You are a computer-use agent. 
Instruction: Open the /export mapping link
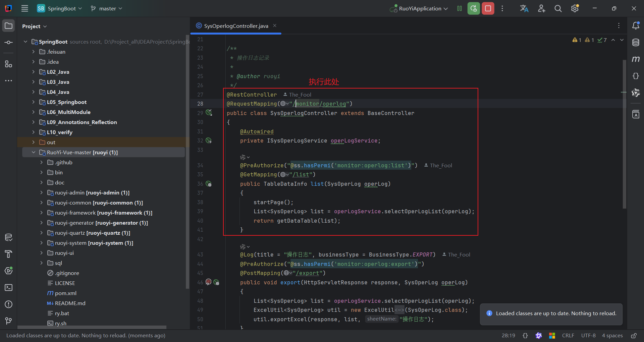point(308,273)
